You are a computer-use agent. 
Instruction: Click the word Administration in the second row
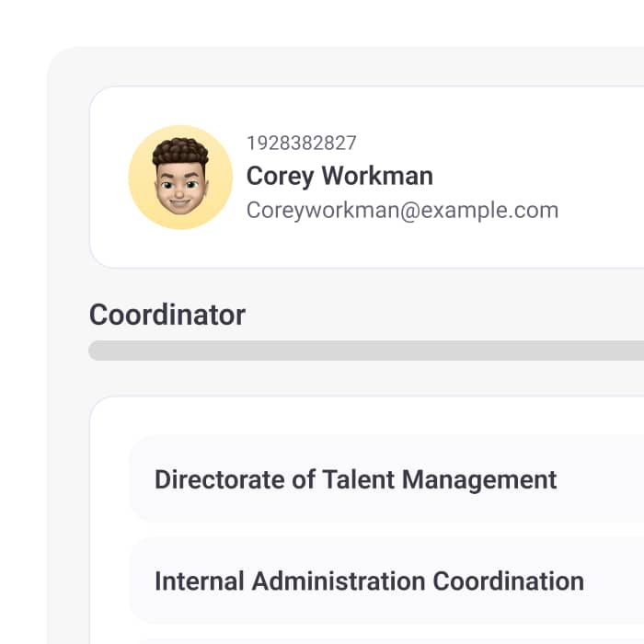pos(339,581)
